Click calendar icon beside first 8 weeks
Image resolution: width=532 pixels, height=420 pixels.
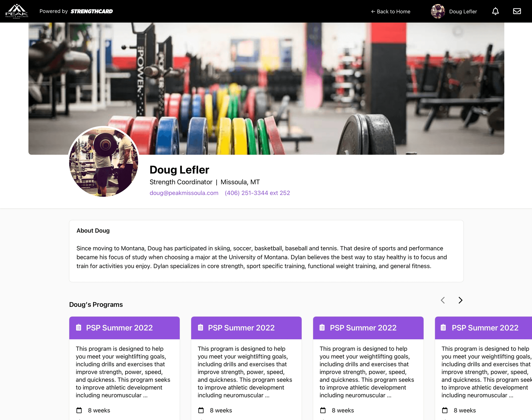click(x=79, y=410)
